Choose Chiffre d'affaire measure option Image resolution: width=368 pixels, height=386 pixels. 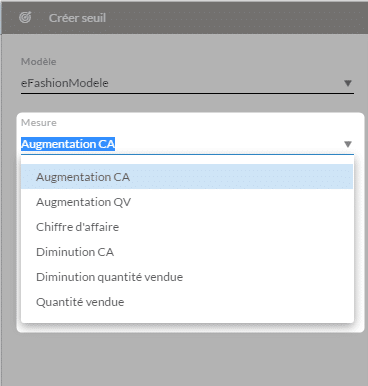[187, 227]
